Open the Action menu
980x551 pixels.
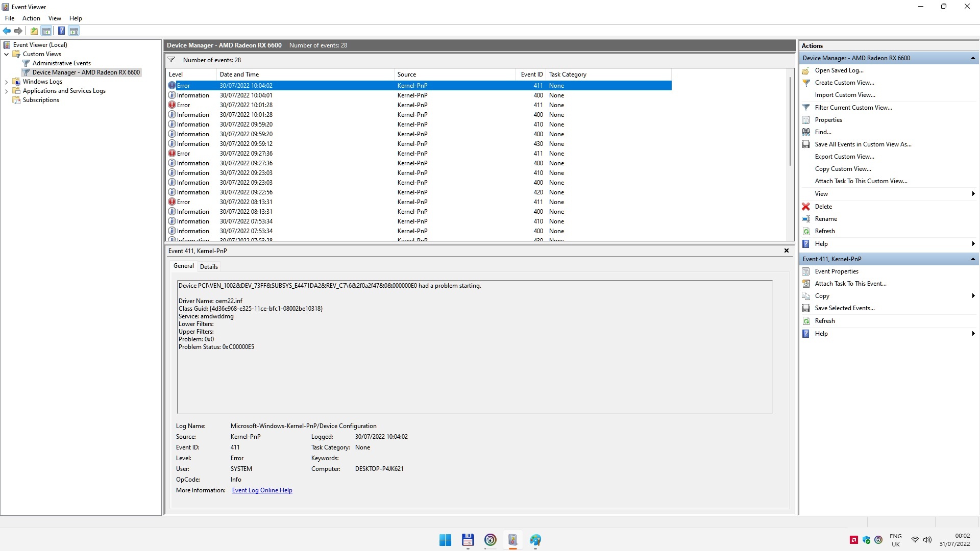[x=31, y=18]
